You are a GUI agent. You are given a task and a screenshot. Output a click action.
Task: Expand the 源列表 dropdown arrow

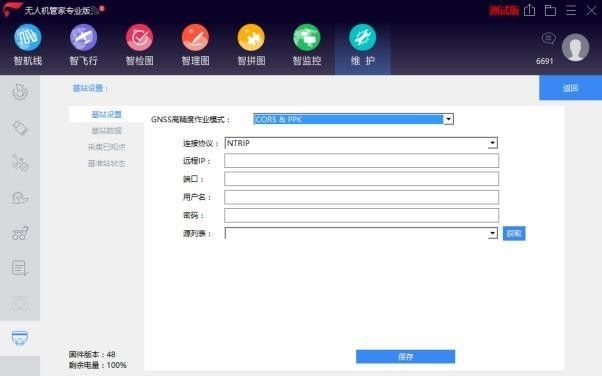(492, 233)
